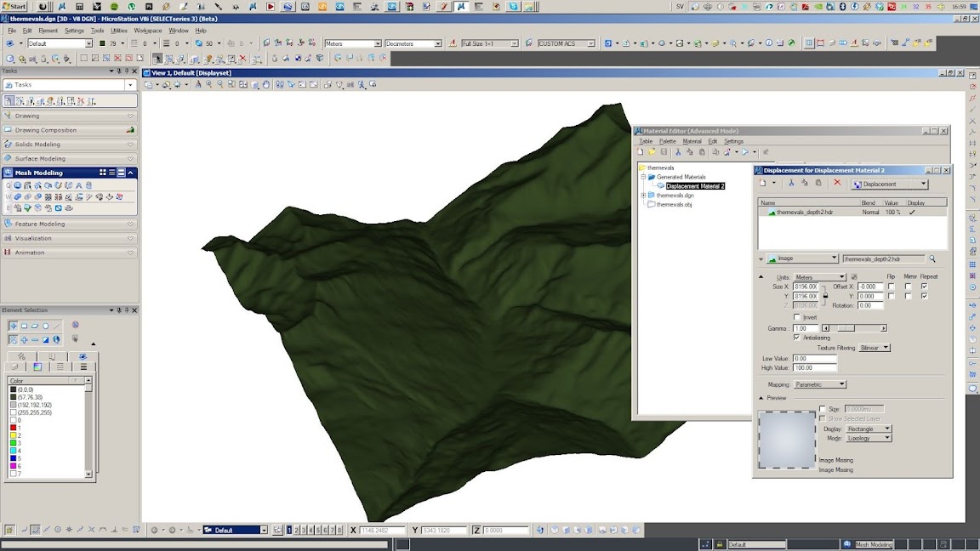
Task: Toggle the first Flip checkbox
Action: (x=891, y=287)
